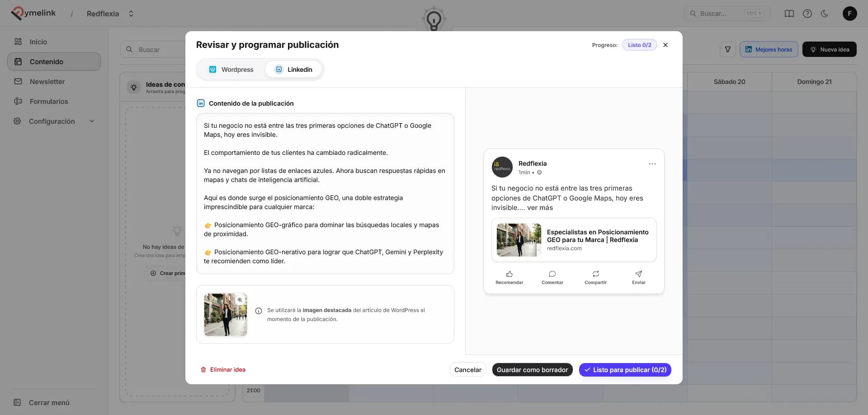Click the Cerrar menú panel icon
The height and width of the screenshot is (415, 868).
point(17,402)
